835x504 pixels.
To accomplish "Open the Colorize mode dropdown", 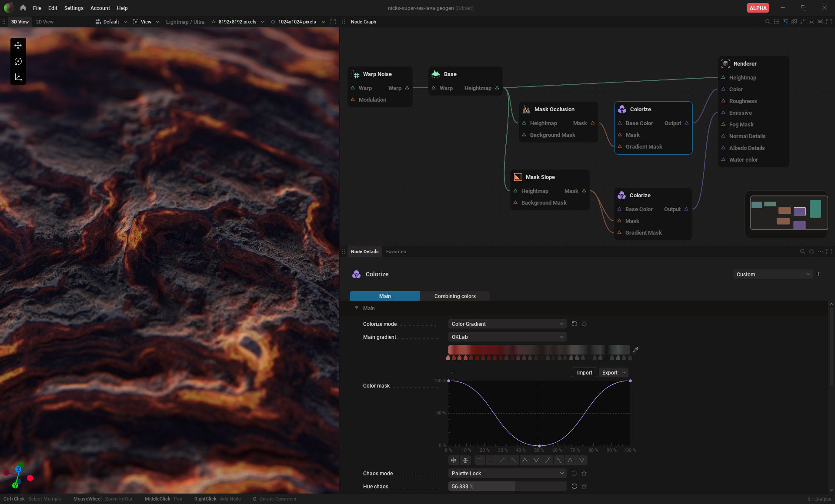I will (507, 324).
